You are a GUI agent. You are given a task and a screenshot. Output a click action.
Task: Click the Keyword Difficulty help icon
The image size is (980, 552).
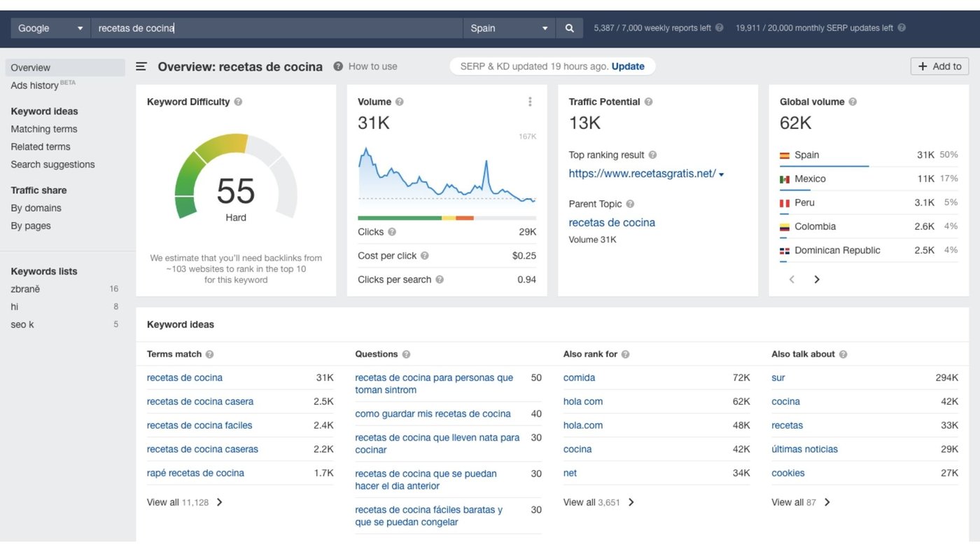point(238,102)
